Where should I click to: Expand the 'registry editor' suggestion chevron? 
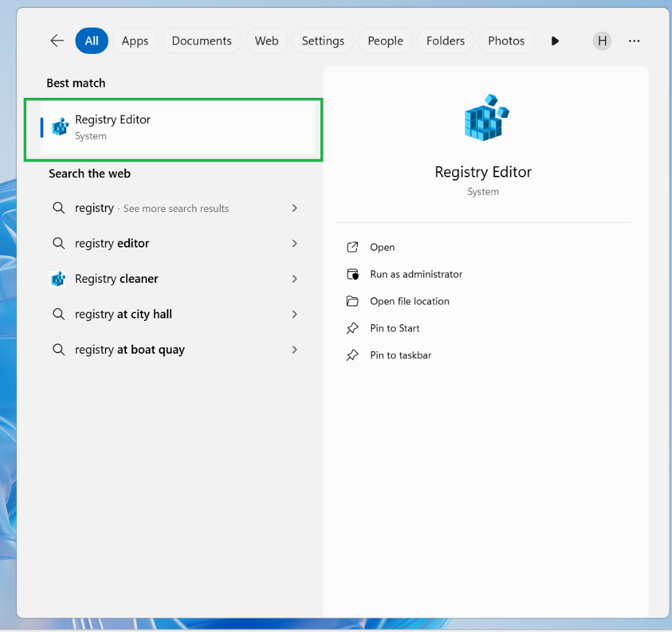pos(295,243)
